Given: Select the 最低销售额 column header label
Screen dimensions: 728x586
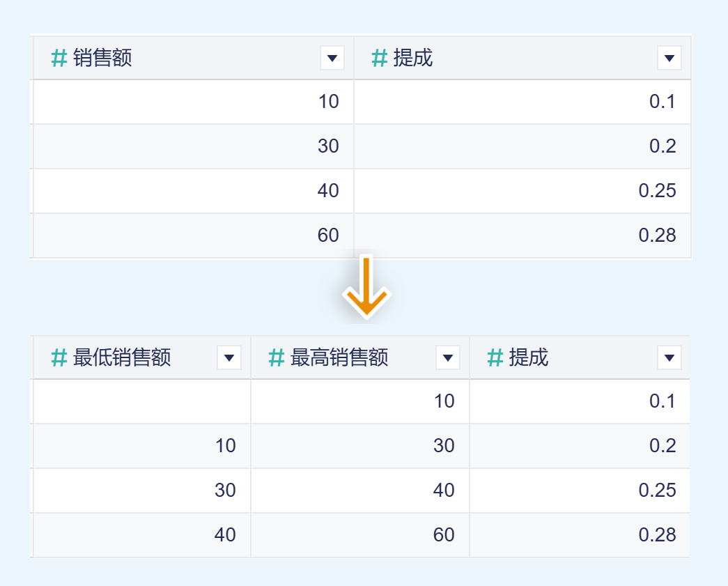Looking at the screenshot, I should (x=122, y=358).
